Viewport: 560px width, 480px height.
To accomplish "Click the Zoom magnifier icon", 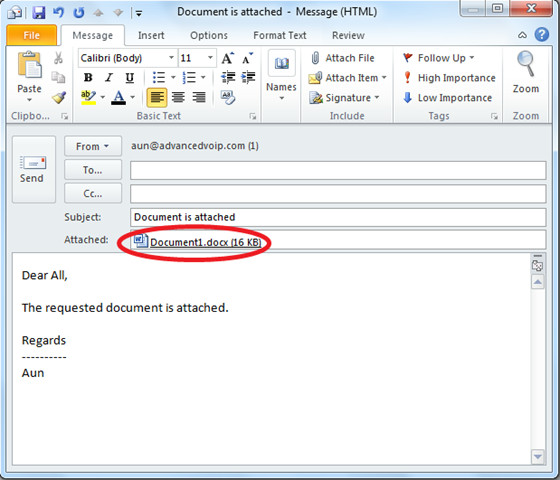I will [x=526, y=64].
